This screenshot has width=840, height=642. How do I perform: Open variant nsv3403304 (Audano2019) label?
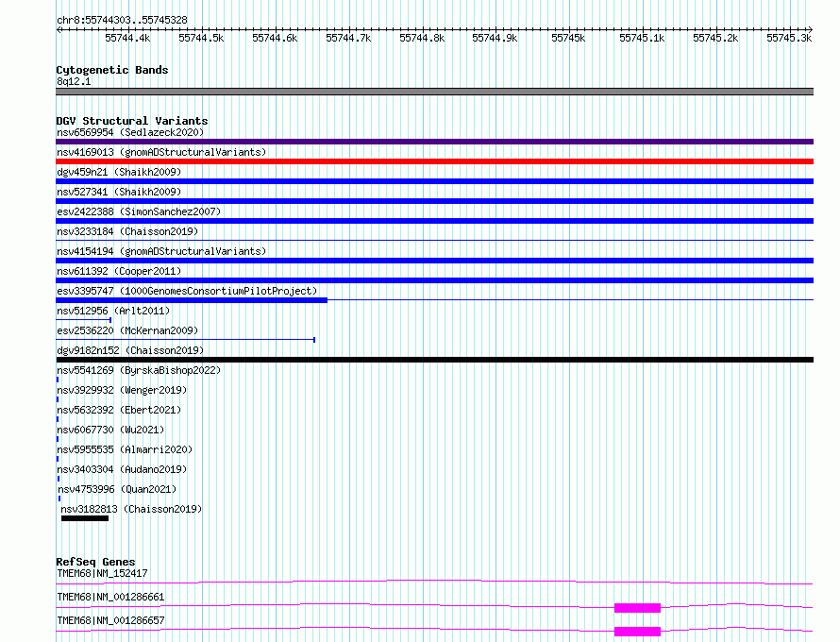coord(122,469)
